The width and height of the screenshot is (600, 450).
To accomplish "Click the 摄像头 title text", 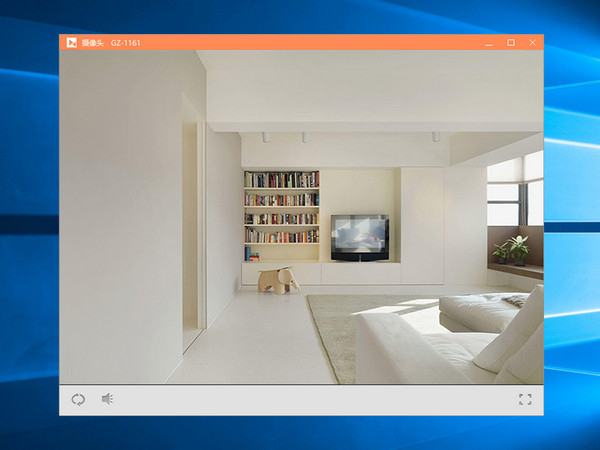I will 92,42.
